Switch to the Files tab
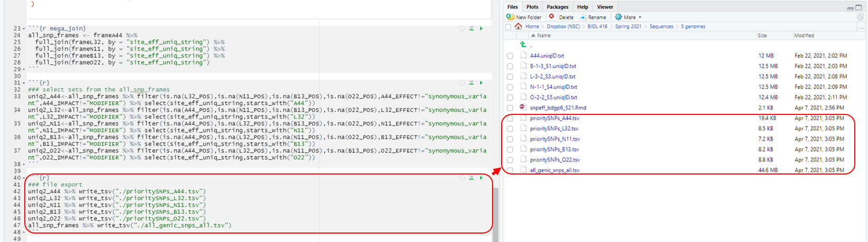The width and height of the screenshot is (868, 242). click(x=513, y=7)
